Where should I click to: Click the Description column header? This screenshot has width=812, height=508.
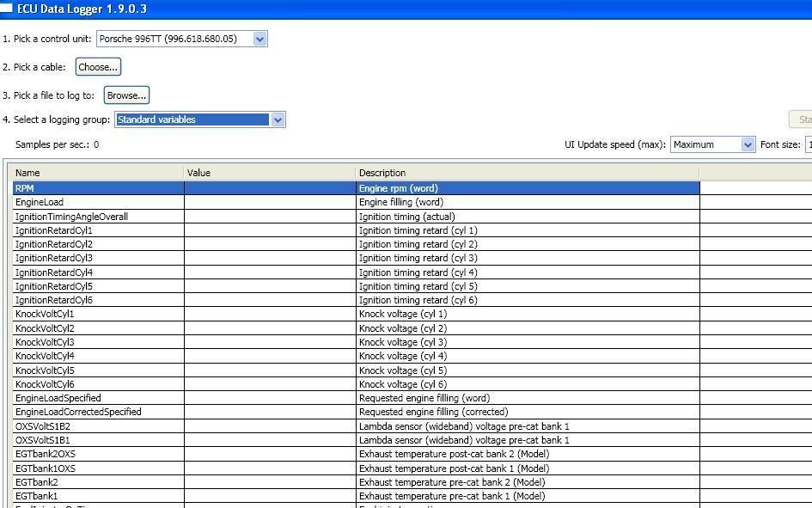click(x=527, y=173)
